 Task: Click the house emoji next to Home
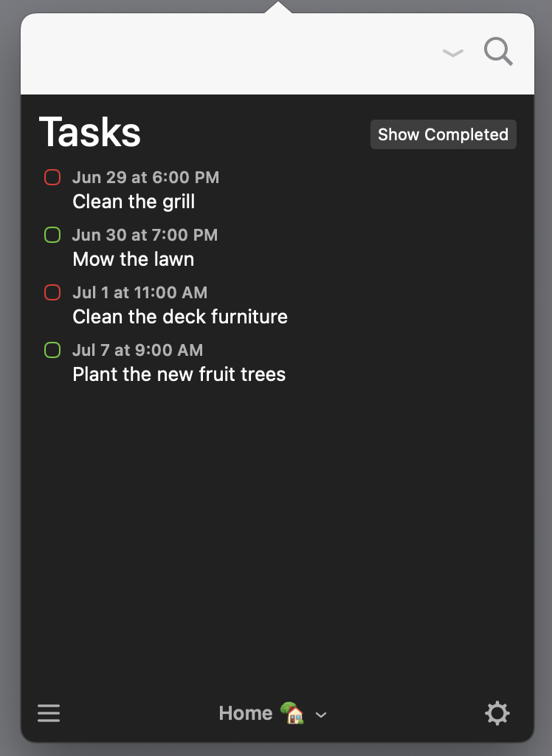tap(292, 712)
